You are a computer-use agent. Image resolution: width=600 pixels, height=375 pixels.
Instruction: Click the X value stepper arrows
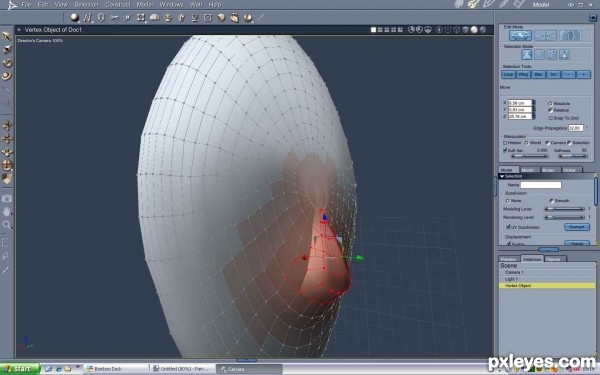[x=533, y=103]
